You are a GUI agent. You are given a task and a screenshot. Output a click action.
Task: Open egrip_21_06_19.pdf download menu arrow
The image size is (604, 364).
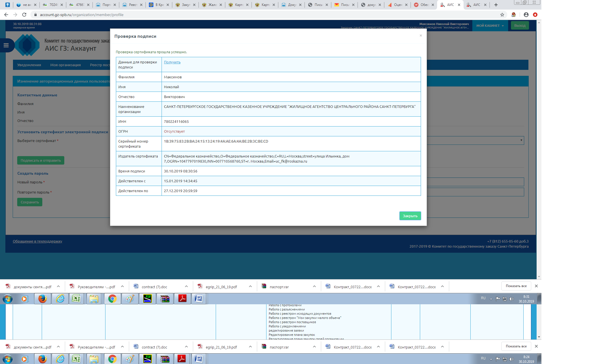coord(250,287)
